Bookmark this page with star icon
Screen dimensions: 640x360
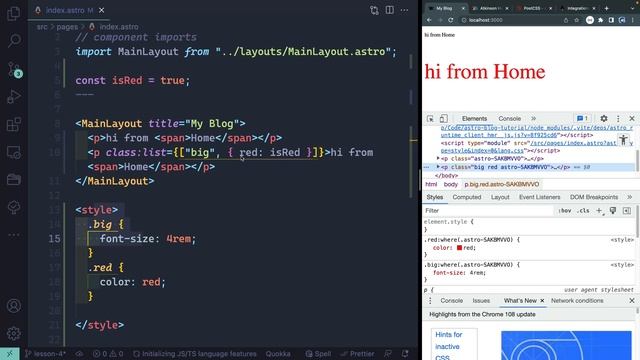tap(576, 20)
